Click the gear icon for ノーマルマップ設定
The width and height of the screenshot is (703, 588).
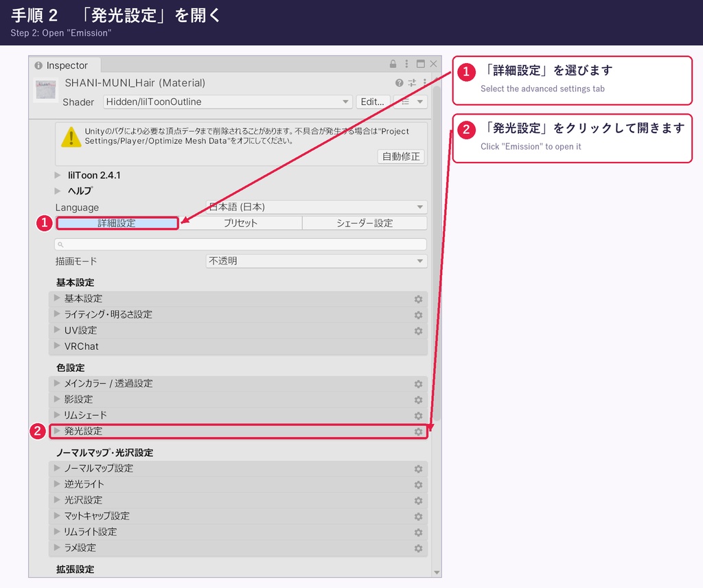point(418,469)
